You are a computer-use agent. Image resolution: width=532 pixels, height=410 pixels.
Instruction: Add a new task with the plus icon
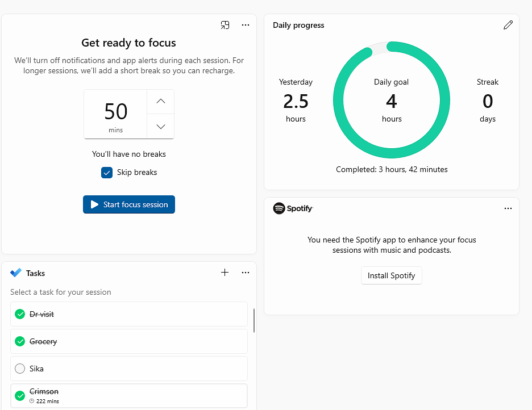point(225,273)
